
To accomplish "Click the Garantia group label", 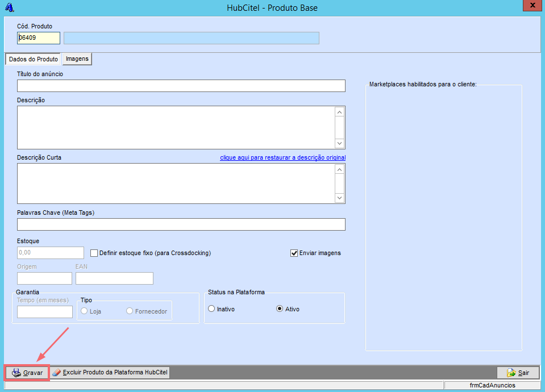I will (27, 292).
